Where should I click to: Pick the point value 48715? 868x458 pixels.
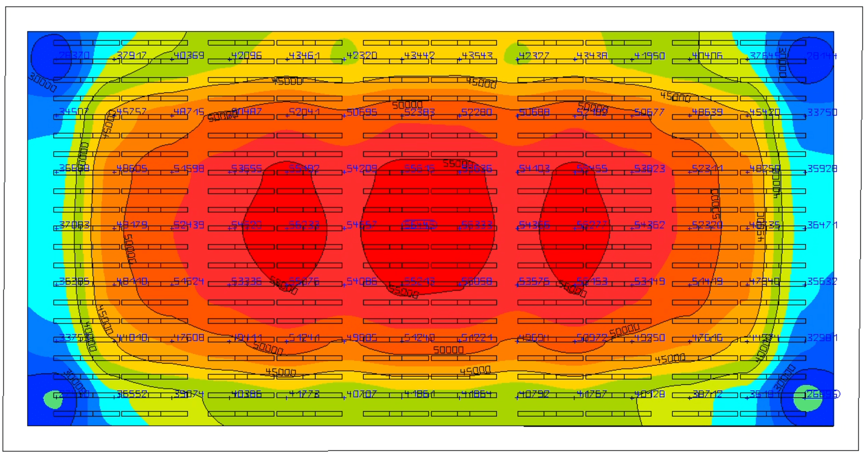coord(189,112)
